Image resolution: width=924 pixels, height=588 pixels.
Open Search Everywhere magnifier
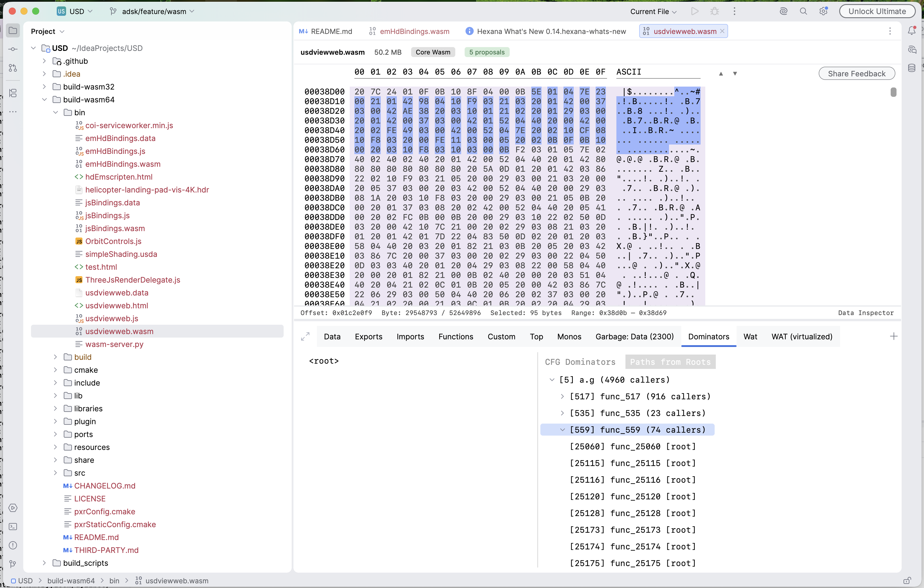tap(804, 11)
